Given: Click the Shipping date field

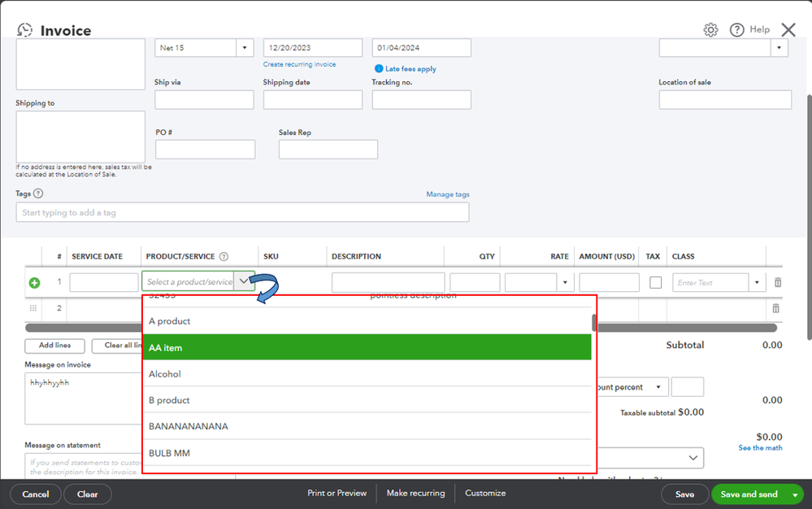Looking at the screenshot, I should 313,100.
